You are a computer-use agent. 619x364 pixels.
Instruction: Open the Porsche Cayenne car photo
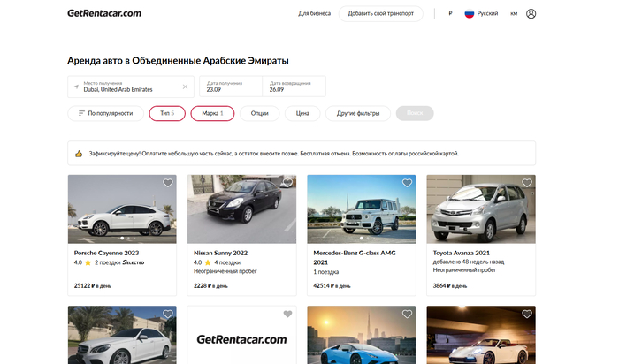coord(121,209)
